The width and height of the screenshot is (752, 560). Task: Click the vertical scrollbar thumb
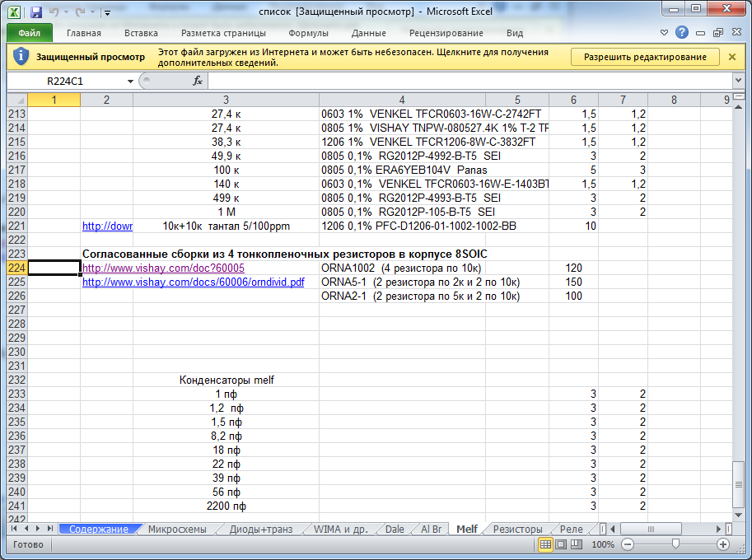pyautogui.click(x=739, y=484)
